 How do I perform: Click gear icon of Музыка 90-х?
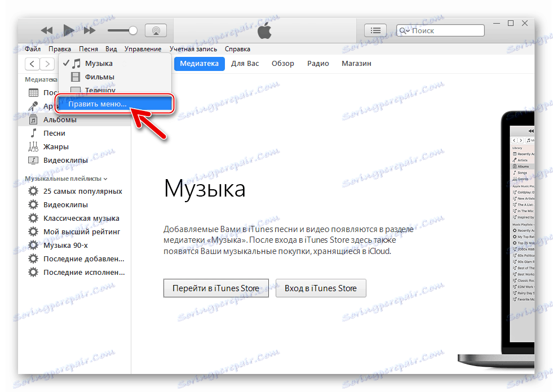tap(33, 246)
